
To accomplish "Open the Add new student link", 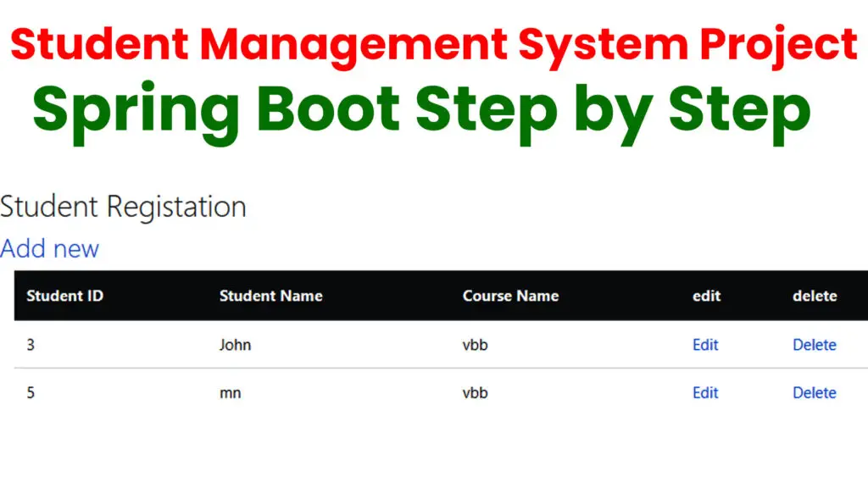I will (50, 248).
